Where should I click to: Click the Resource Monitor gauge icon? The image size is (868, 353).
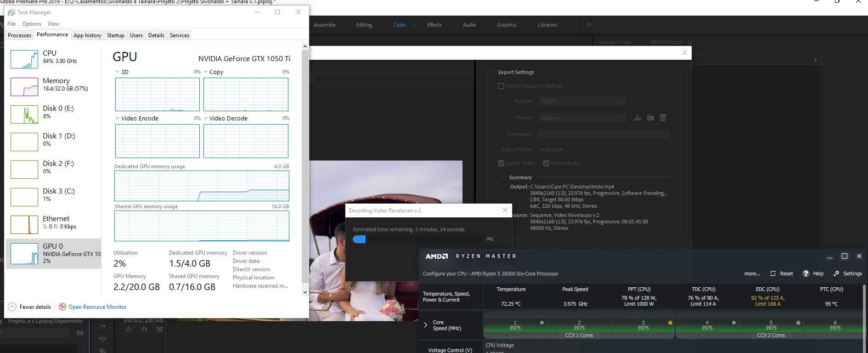(x=62, y=307)
